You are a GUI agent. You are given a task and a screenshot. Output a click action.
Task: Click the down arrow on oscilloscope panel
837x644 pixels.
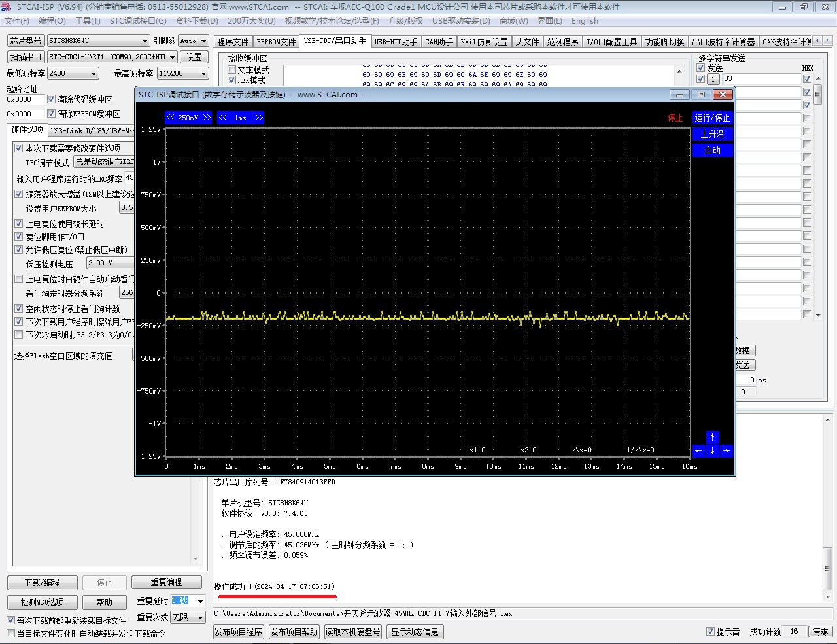tap(712, 450)
